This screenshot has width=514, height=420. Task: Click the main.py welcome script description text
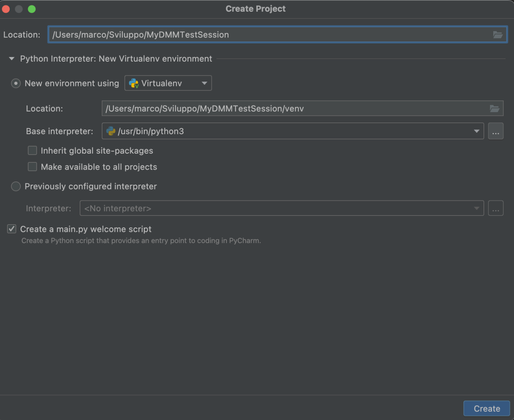click(x=141, y=240)
